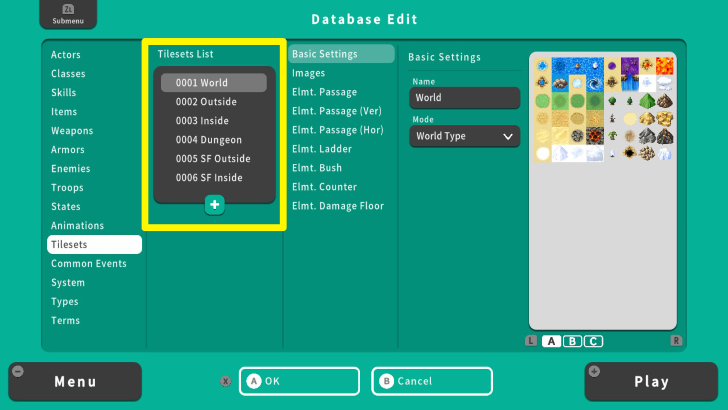
Task: Select the purple poison pond tile
Action: [x=612, y=66]
